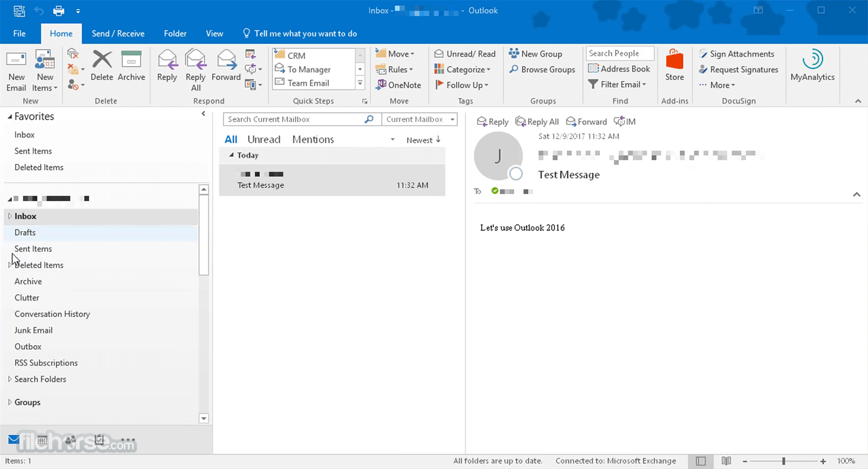Click the Search People field
Screen dimensions: 868x469
coord(620,53)
